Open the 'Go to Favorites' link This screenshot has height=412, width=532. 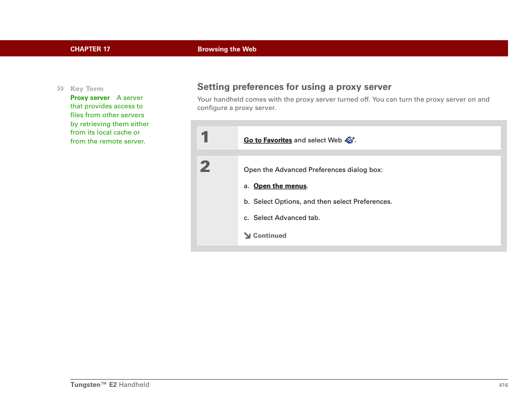(268, 140)
